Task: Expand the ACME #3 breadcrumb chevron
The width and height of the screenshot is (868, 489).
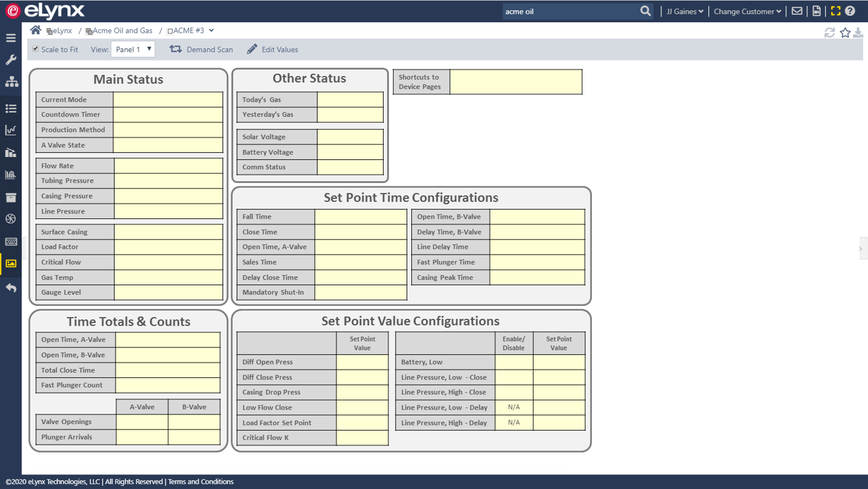Action: (211, 30)
